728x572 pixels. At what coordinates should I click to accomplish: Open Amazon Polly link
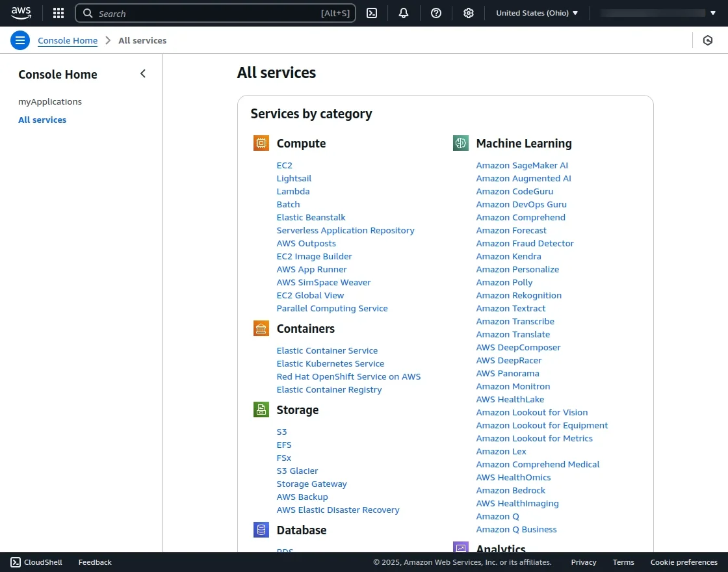504,282
